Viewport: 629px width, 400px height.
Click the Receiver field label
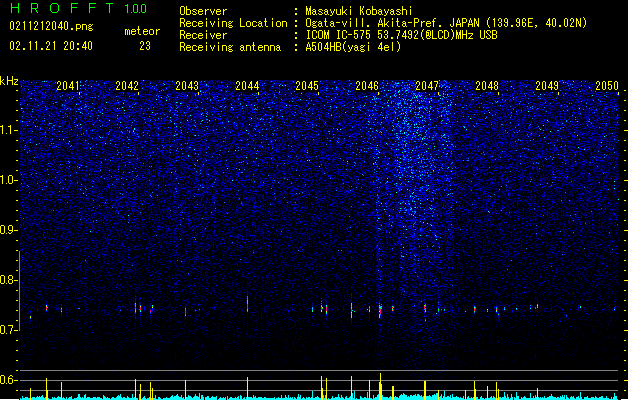pos(203,35)
